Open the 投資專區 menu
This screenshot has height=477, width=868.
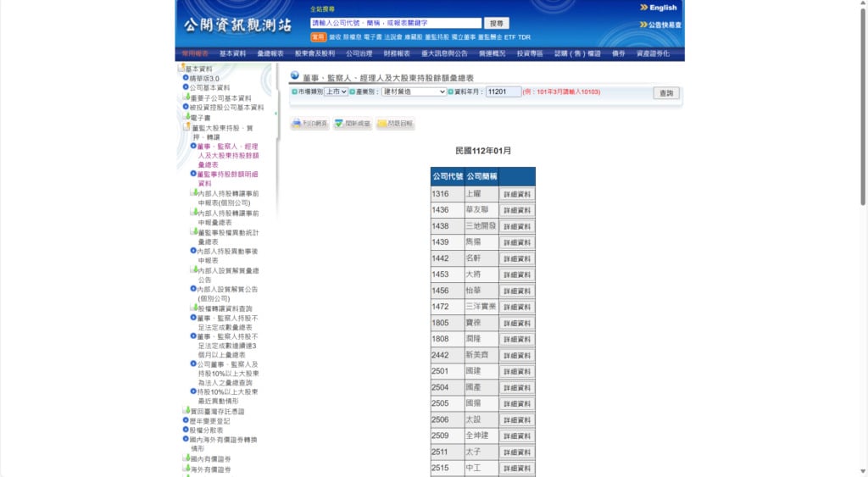pos(530,53)
